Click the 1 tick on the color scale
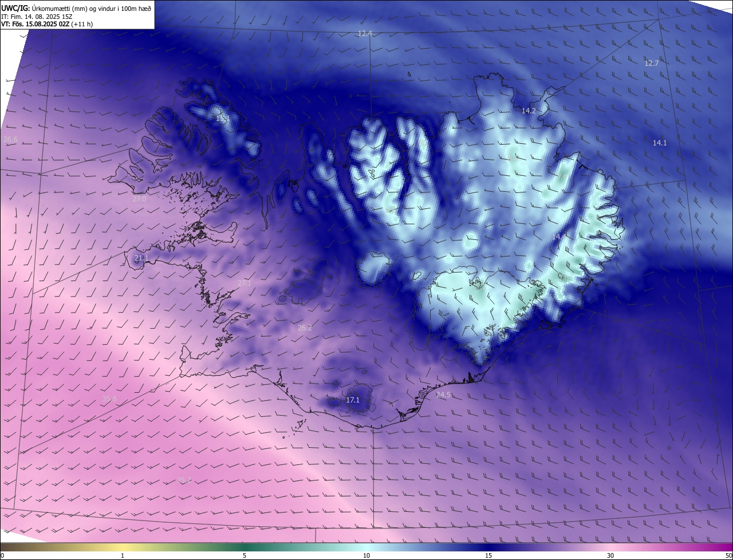The height and width of the screenshot is (560, 733). tap(123, 555)
